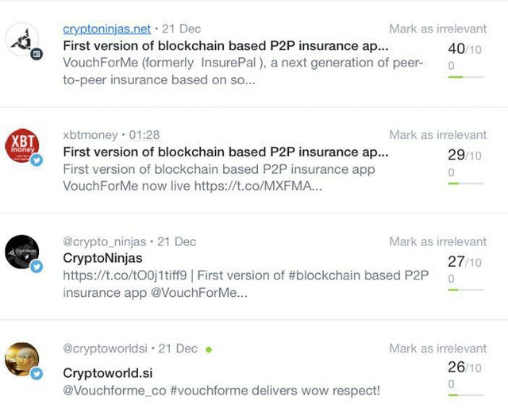Click the @crypto_ninjas black profile avatar
Image resolution: width=508 pixels, height=420 pixels.
(x=22, y=252)
